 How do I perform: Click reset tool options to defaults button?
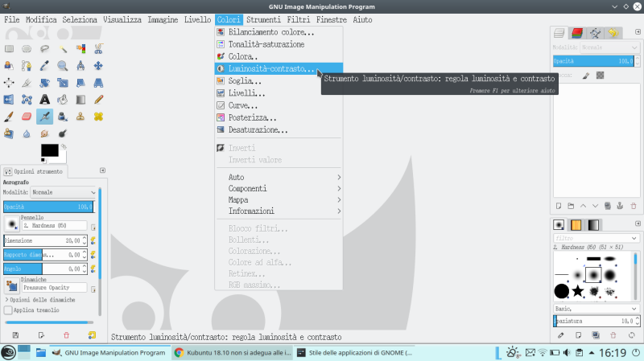[x=92, y=335]
